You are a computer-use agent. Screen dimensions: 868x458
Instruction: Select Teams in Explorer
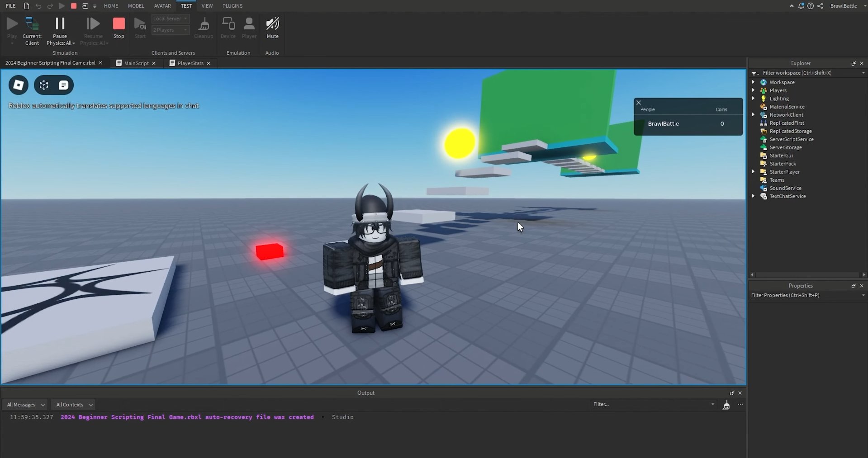[777, 180]
